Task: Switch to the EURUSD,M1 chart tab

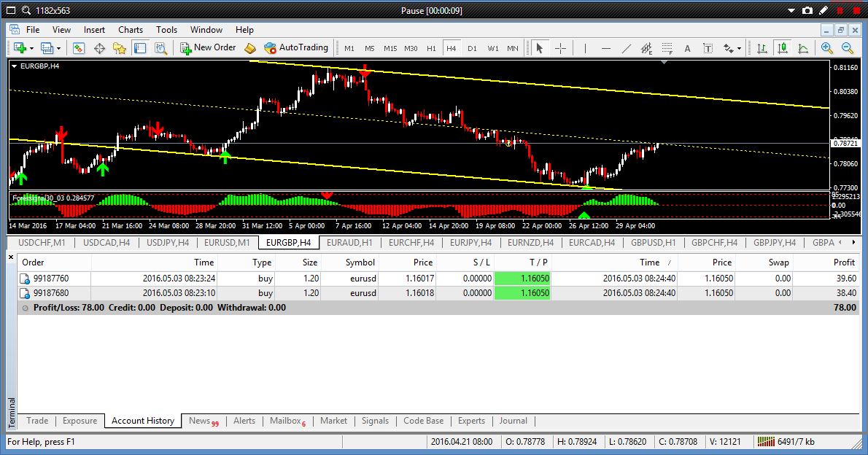Action: (227, 242)
